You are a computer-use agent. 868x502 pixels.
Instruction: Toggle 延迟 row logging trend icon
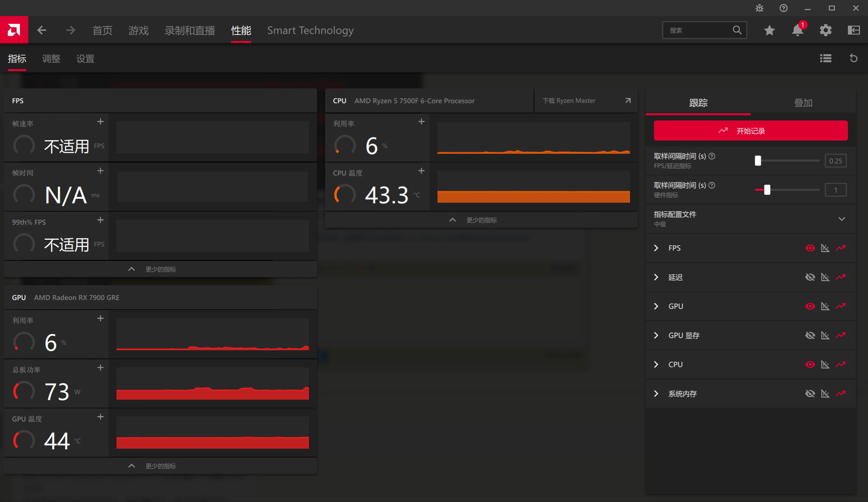tap(841, 277)
